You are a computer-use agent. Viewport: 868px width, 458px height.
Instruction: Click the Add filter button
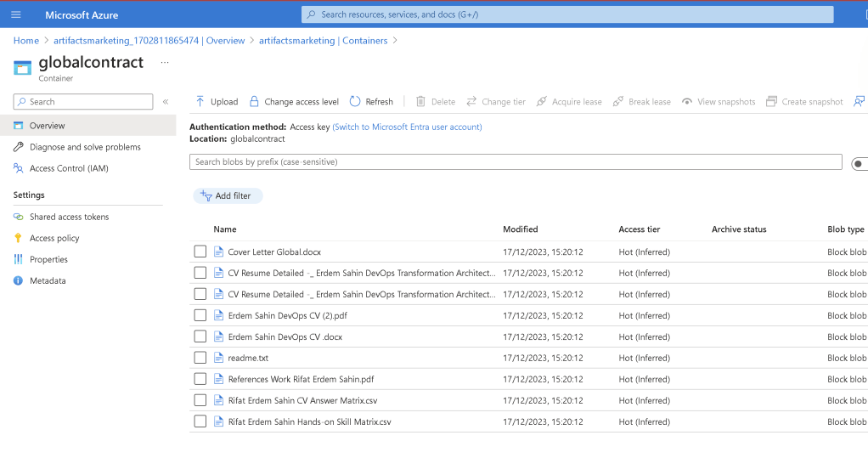click(228, 195)
